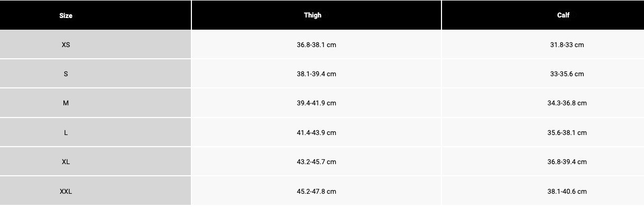Select the S size row label

[x=66, y=74]
